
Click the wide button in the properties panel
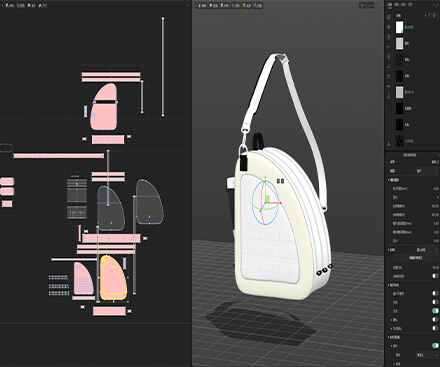[416, 258]
